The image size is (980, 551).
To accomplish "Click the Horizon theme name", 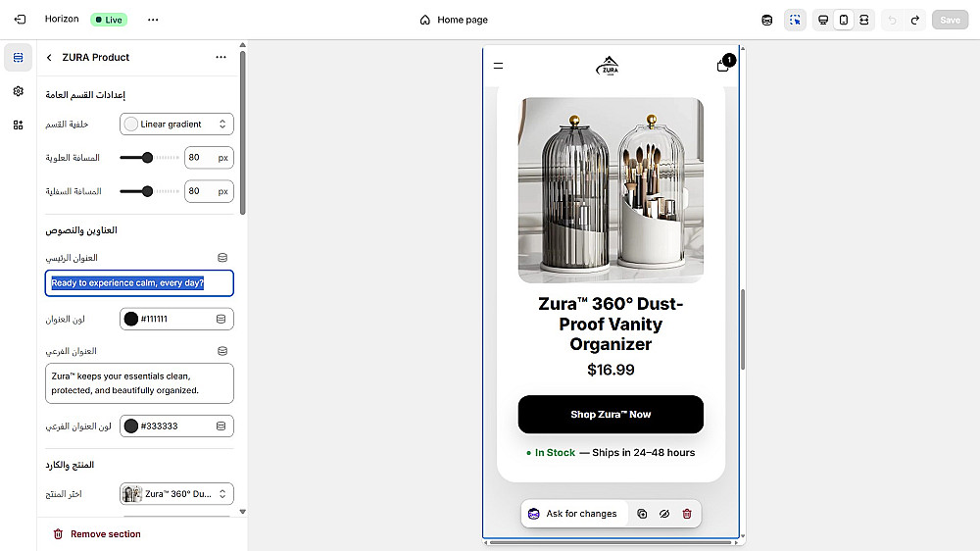I will (62, 19).
